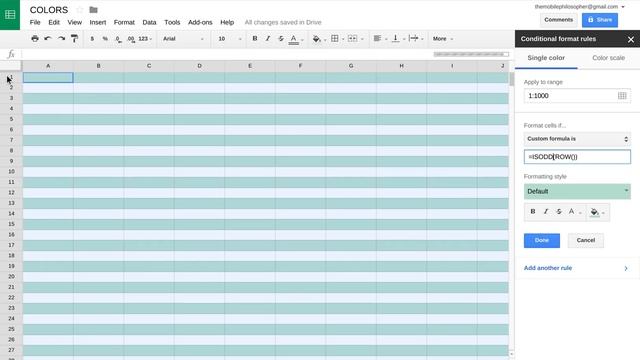640x360 pixels.
Task: Open horizontal align icon menu
Action: pos(378,38)
